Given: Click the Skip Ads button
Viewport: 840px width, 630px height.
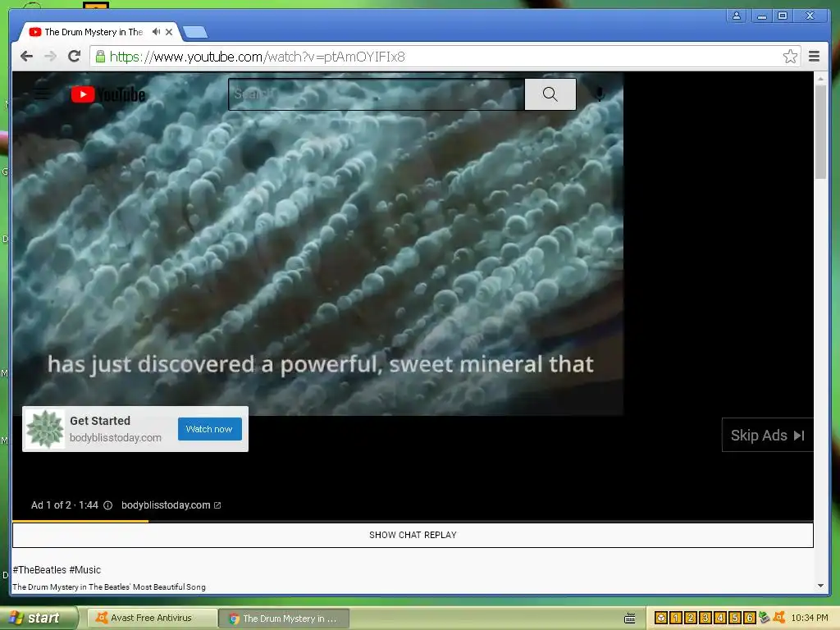Looking at the screenshot, I should click(x=767, y=435).
